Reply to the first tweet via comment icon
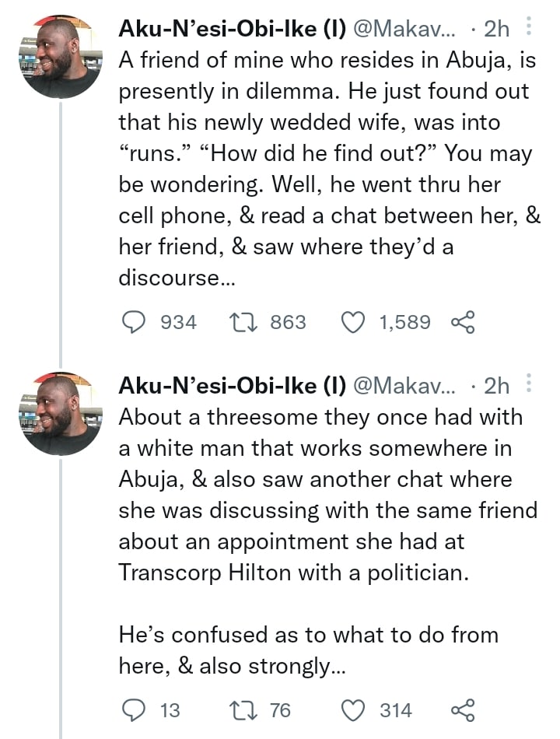The image size is (560, 739). pos(135,322)
